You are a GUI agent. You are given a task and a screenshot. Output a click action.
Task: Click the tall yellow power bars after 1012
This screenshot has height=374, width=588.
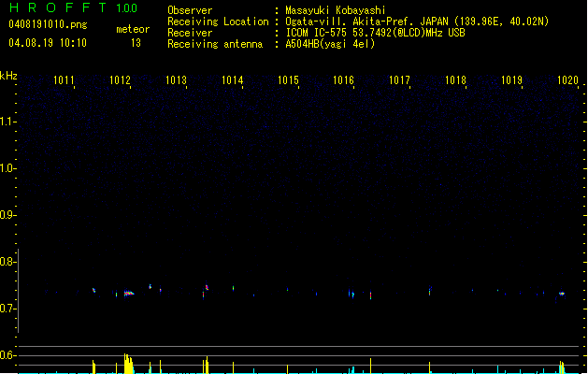(x=128, y=364)
